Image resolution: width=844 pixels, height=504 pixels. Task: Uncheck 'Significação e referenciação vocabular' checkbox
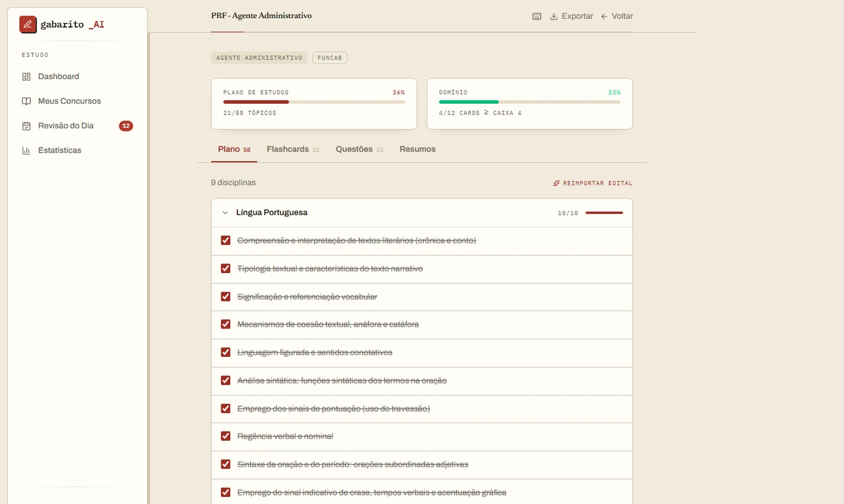pyautogui.click(x=225, y=297)
